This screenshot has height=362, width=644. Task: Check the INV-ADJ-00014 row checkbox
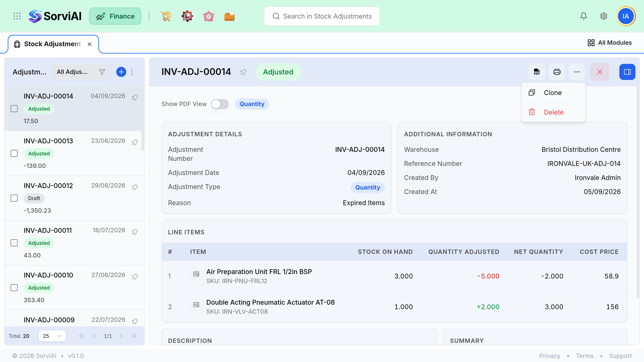pyautogui.click(x=14, y=109)
